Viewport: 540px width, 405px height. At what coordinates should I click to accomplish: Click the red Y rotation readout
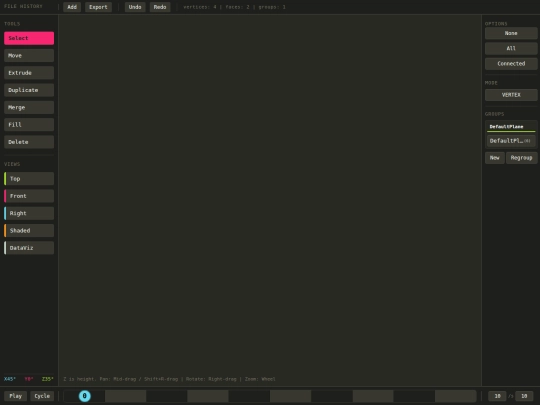tap(29, 379)
